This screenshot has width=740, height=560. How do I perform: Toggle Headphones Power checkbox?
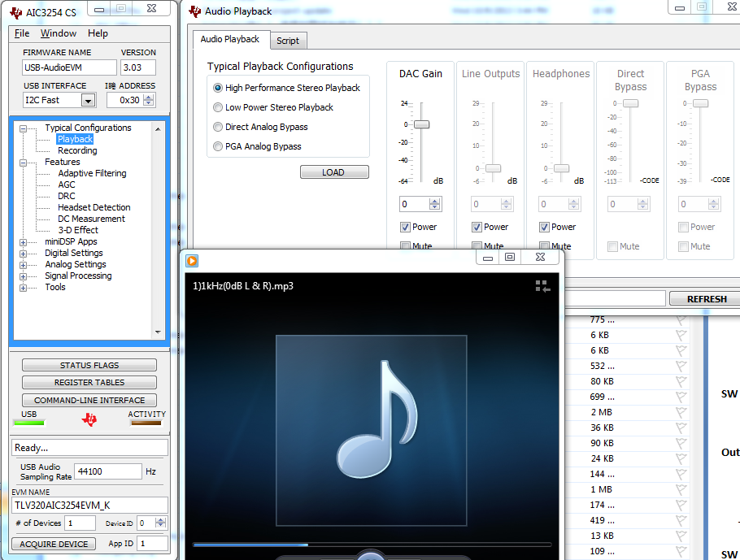[544, 227]
